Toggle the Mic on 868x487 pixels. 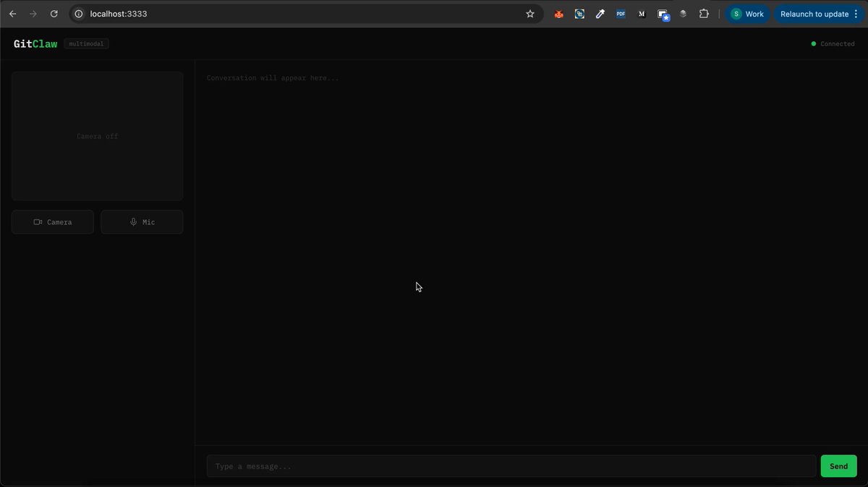coord(142,221)
